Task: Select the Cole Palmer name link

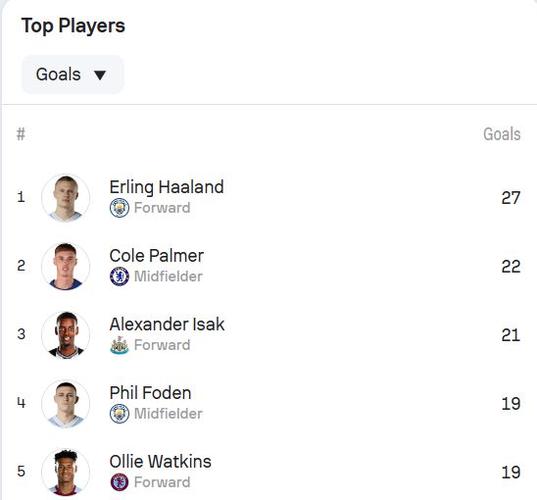Action: tap(157, 255)
